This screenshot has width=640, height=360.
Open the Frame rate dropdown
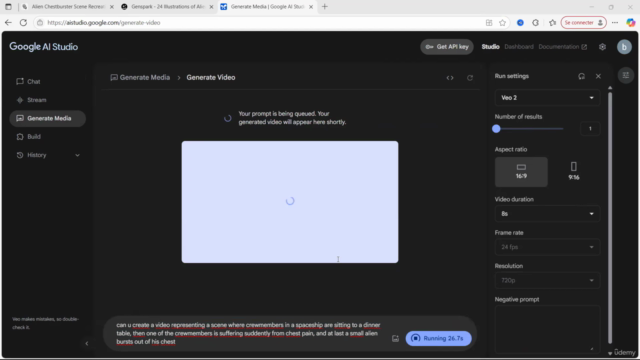tap(547, 247)
